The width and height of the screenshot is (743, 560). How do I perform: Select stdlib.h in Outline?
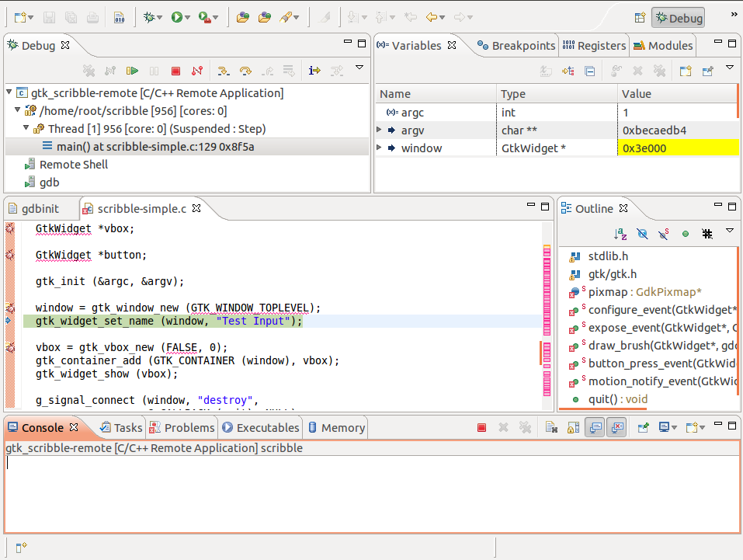coord(608,256)
